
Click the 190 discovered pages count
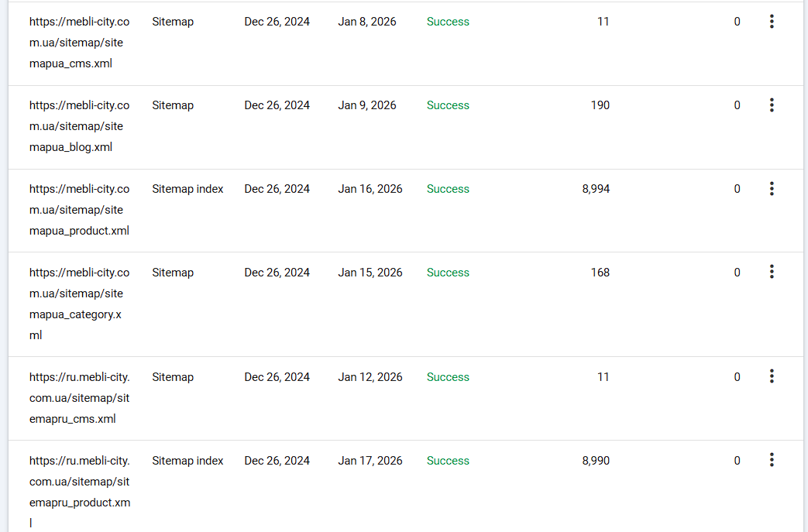600,105
